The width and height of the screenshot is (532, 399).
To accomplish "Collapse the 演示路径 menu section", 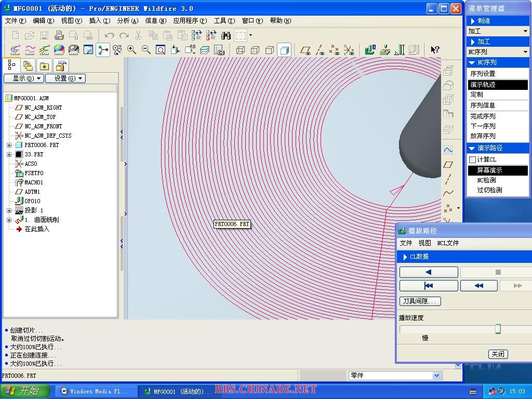I will tap(471, 148).
